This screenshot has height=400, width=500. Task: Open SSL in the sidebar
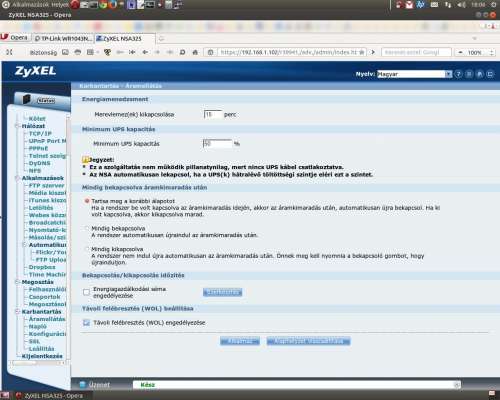34,341
